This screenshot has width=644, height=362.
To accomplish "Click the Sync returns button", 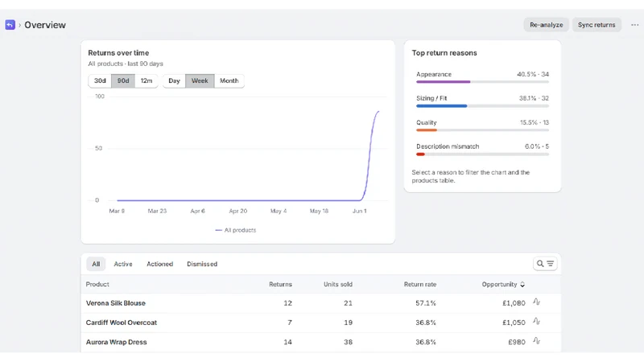I will [x=597, y=25].
